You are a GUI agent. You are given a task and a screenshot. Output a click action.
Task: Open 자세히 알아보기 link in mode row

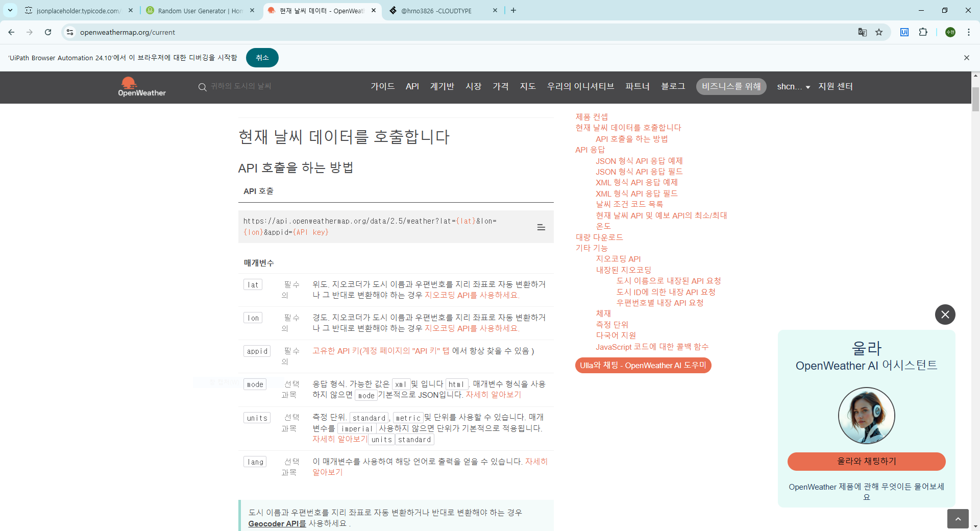coord(493,395)
